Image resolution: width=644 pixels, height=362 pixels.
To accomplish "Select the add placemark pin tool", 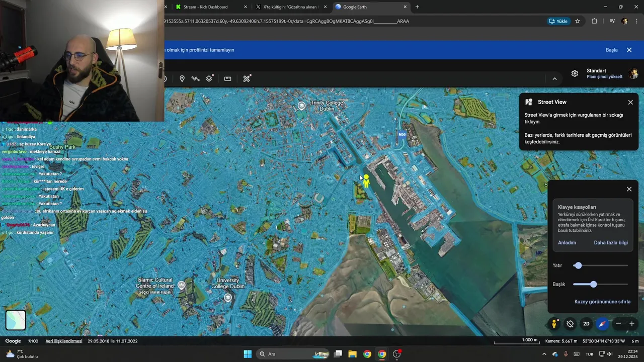I will coord(182,79).
